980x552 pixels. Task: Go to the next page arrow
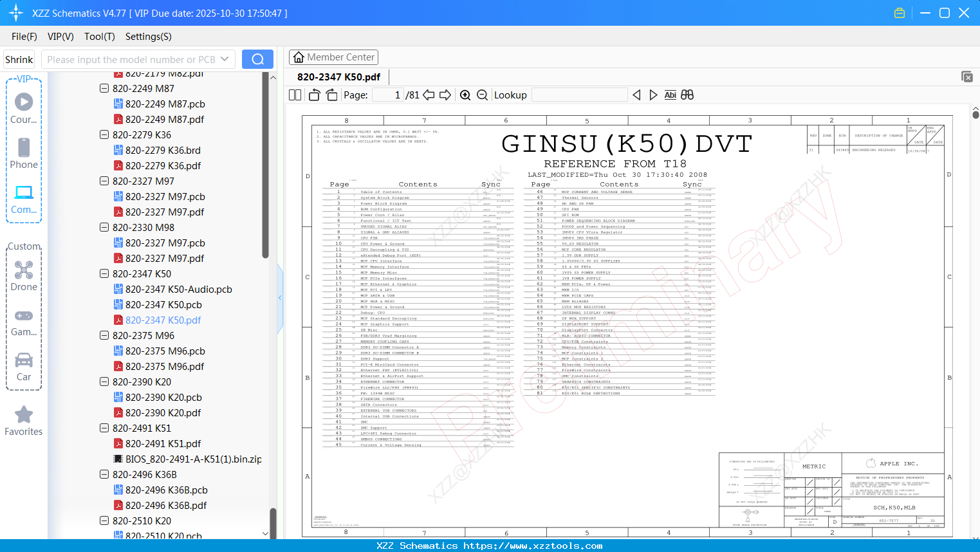pyautogui.click(x=445, y=95)
